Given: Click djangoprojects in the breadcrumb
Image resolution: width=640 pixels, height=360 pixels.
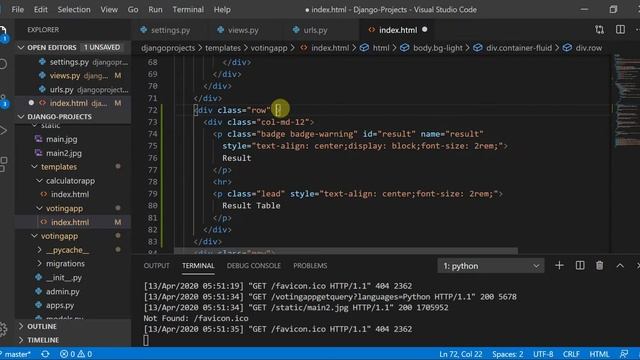Looking at the screenshot, I should (168, 48).
